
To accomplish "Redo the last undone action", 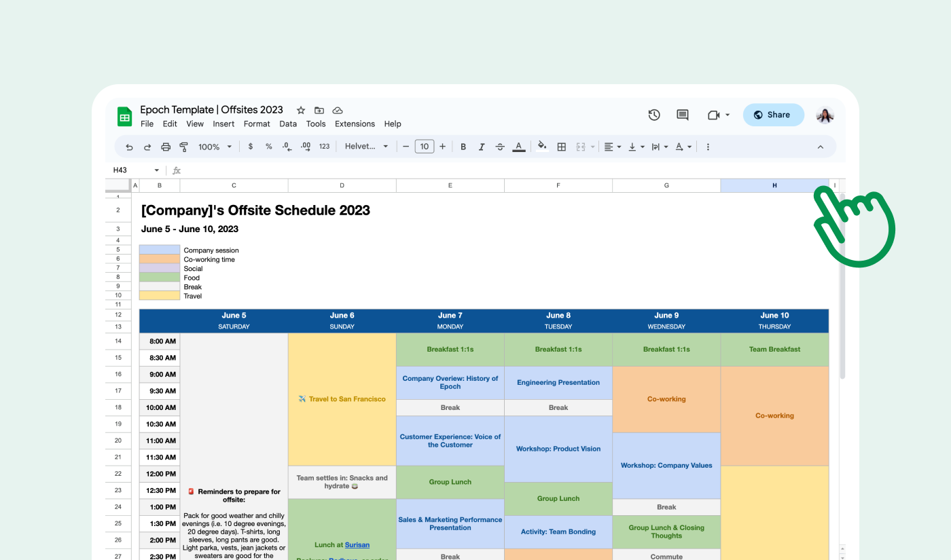I will pyautogui.click(x=147, y=147).
